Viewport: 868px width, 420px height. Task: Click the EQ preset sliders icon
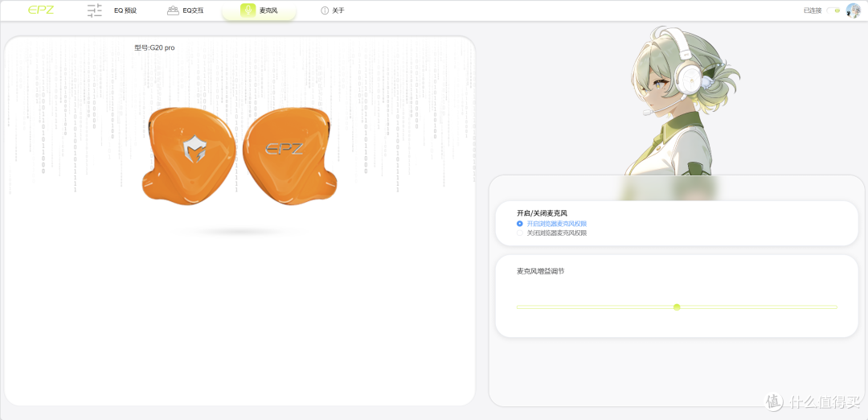click(x=95, y=10)
